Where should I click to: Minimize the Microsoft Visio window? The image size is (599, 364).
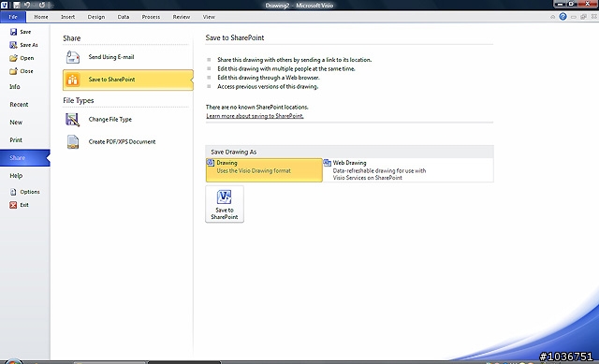pyautogui.click(x=560, y=4)
